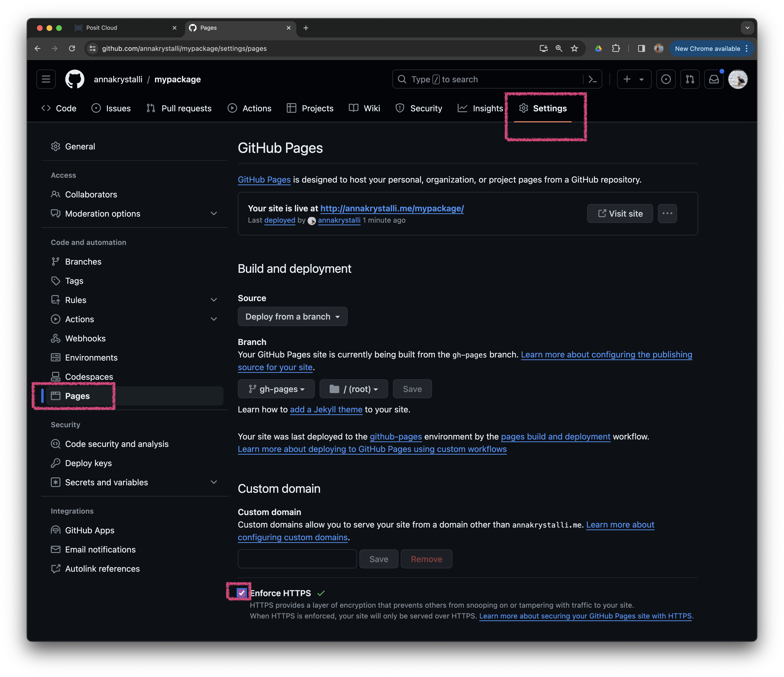Open the Deploy from a branch dropdown
The width and height of the screenshot is (784, 677).
(293, 316)
